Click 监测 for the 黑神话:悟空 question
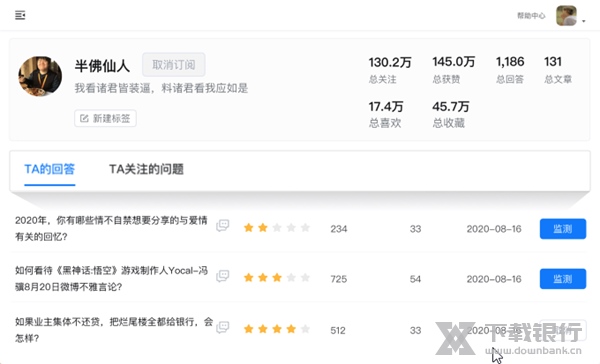Image resolution: width=600 pixels, height=364 pixels. (562, 279)
